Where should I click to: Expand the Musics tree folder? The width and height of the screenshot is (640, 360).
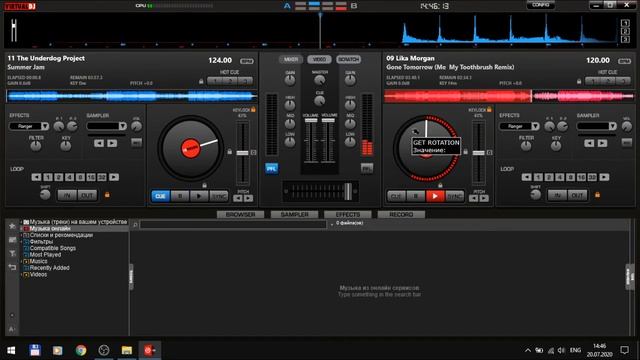coord(21,261)
